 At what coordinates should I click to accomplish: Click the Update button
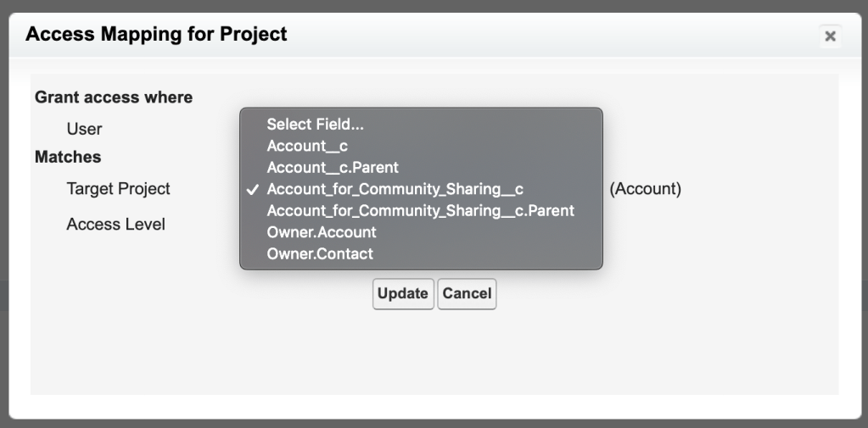coord(403,293)
